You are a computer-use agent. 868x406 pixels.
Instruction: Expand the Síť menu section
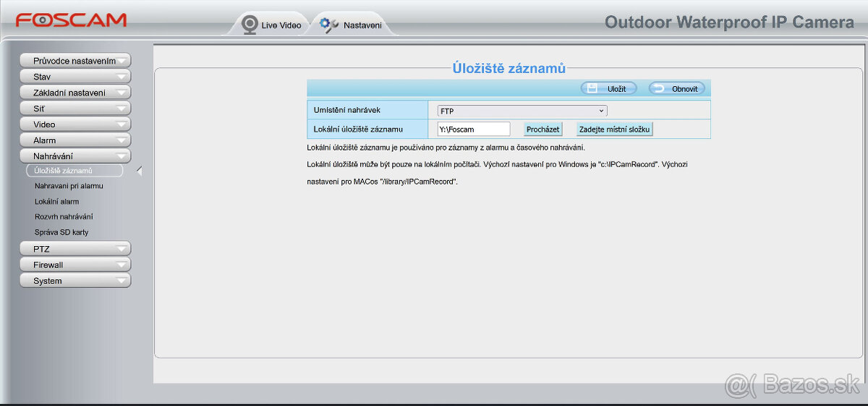(75, 109)
